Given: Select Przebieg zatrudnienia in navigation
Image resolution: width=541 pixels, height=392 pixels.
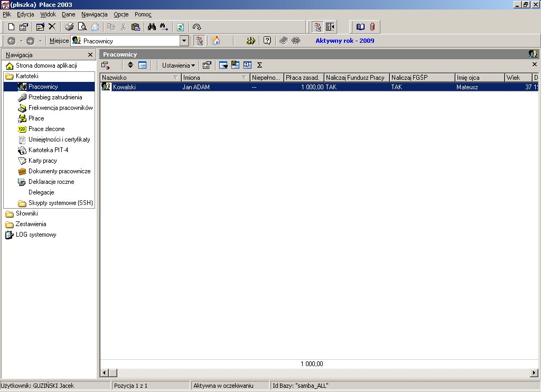Looking at the screenshot, I should (x=55, y=97).
